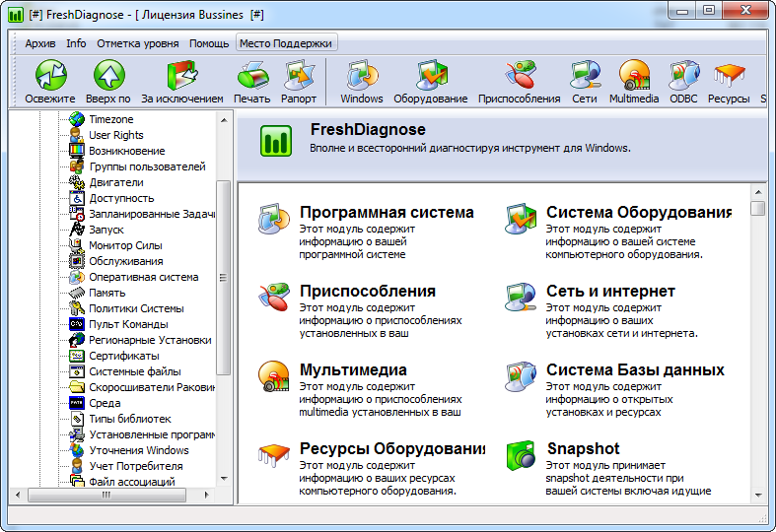The width and height of the screenshot is (776, 532).
Task: Select Среда tree item
Action: tap(105, 404)
